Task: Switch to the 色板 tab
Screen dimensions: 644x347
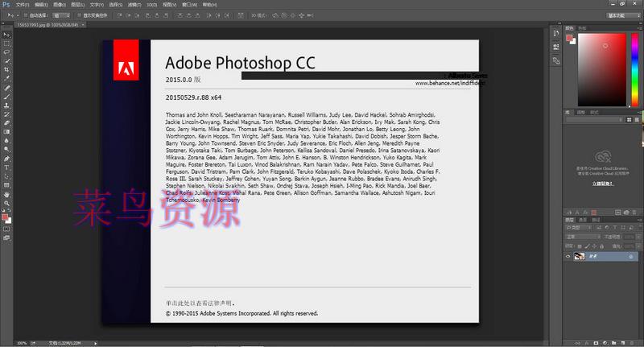Action: point(582,28)
